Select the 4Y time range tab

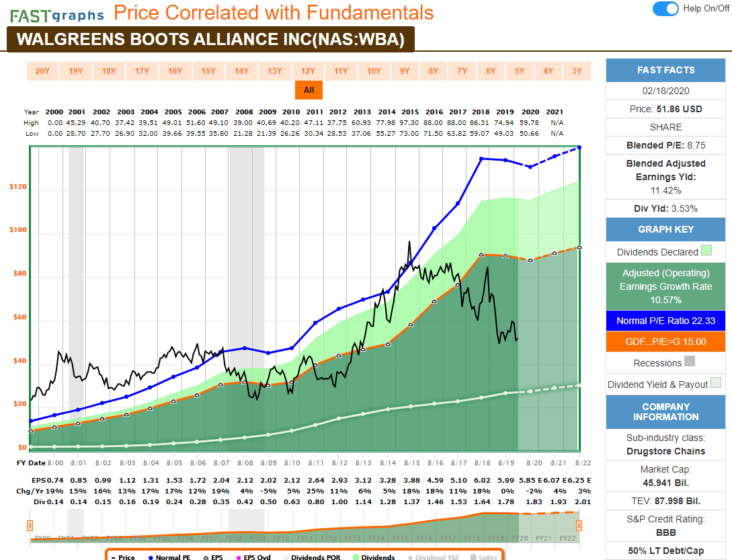[x=548, y=71]
